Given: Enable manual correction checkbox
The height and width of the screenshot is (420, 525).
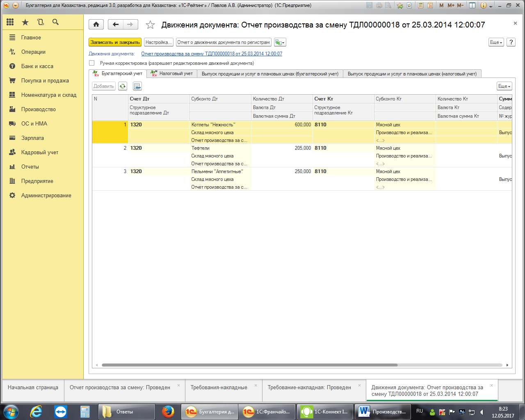Looking at the screenshot, I should point(91,63).
